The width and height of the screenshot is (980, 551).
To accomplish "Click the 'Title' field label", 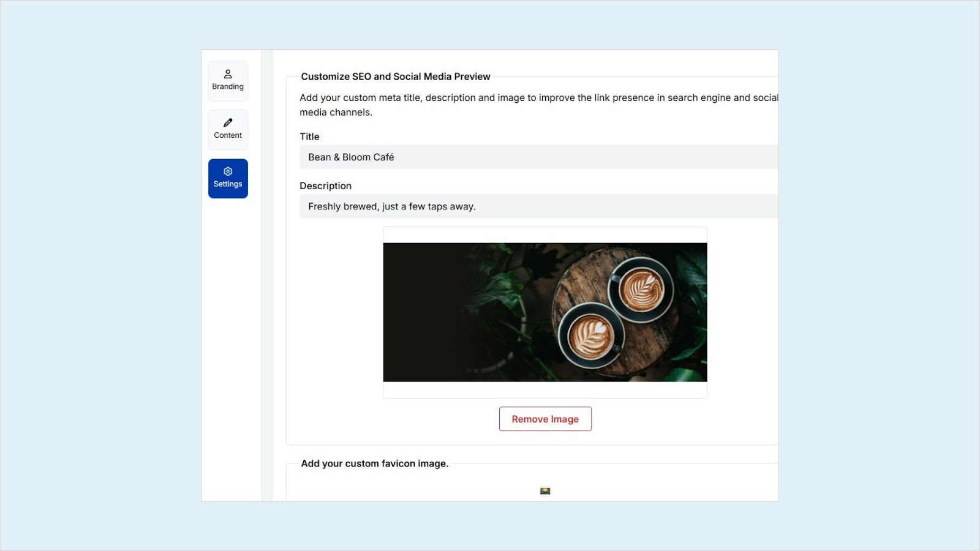I will pos(309,137).
